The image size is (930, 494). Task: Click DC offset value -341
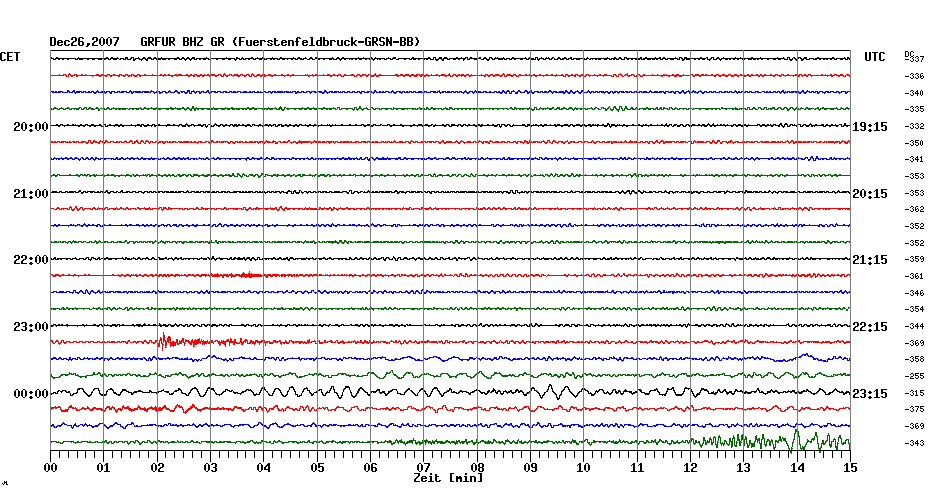(914, 160)
